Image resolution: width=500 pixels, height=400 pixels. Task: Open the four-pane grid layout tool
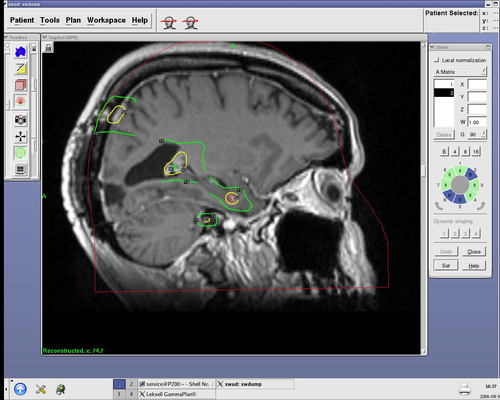point(21,169)
